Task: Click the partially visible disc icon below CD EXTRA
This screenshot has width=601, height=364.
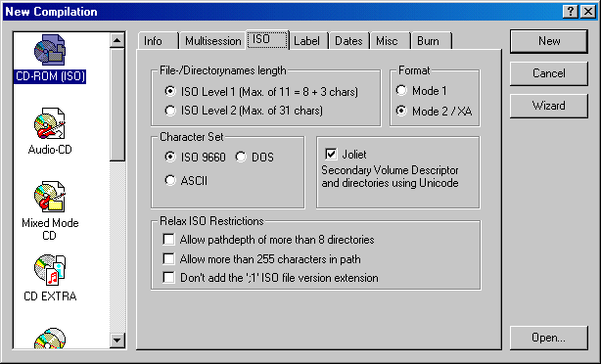Action: (50, 338)
